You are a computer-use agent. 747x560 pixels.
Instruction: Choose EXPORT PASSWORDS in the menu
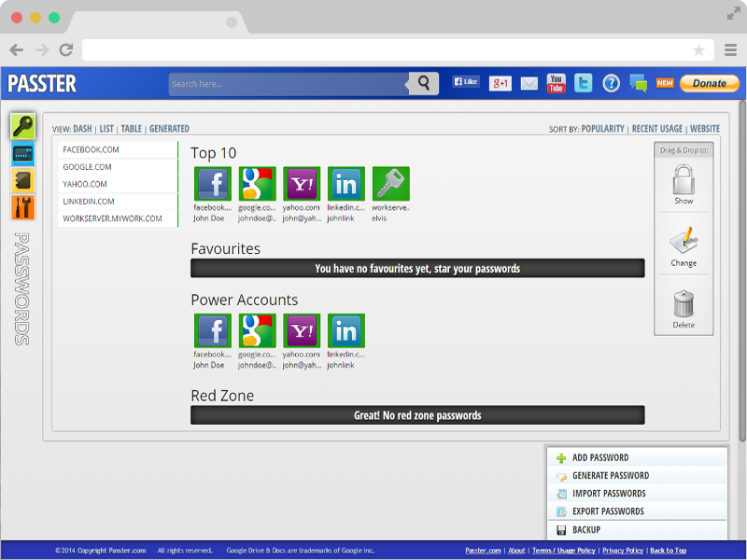click(x=638, y=511)
